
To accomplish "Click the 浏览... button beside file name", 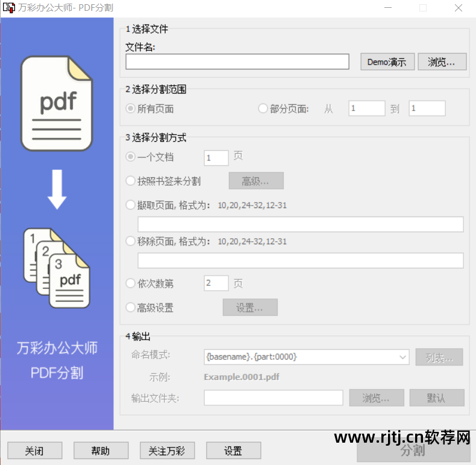I will 442,62.
